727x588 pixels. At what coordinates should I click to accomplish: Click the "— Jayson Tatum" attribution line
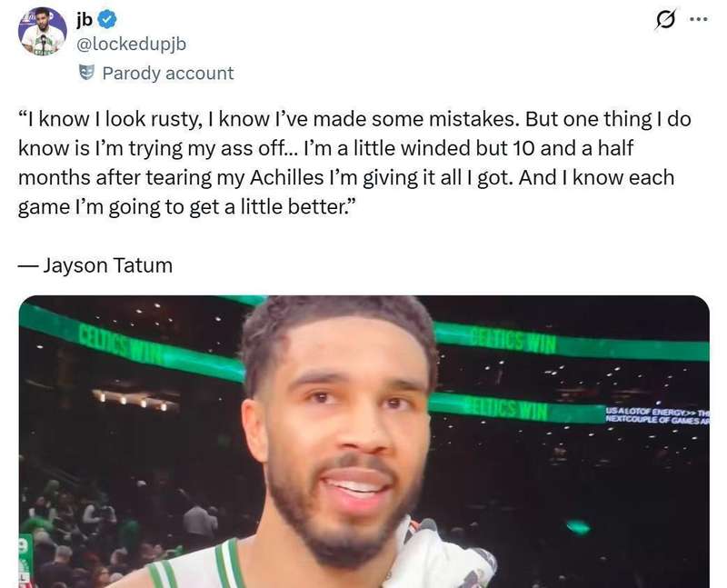pos(95,265)
